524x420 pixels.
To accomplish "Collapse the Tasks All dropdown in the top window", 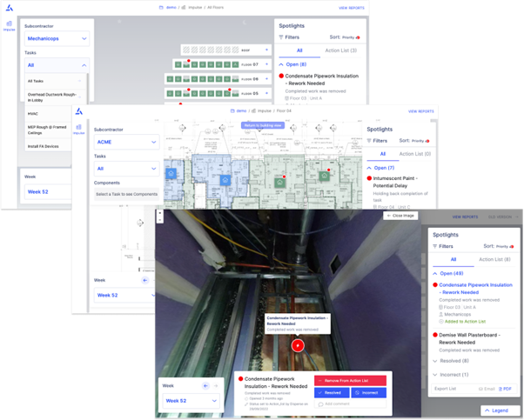I will (57, 65).
